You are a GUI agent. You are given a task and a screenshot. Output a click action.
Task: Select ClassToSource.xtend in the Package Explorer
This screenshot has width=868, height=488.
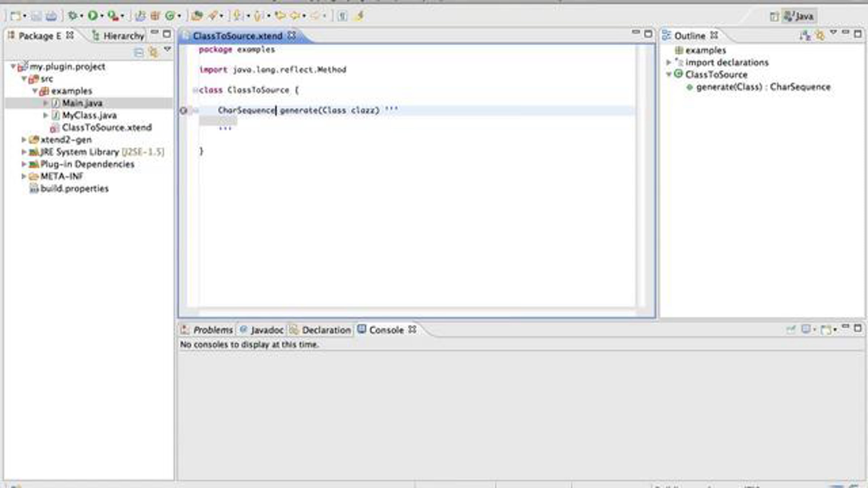point(107,128)
